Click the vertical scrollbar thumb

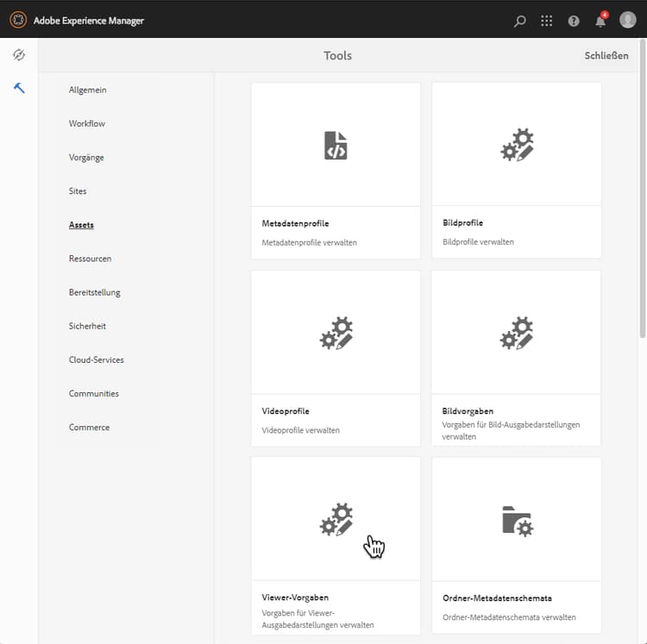click(642, 189)
